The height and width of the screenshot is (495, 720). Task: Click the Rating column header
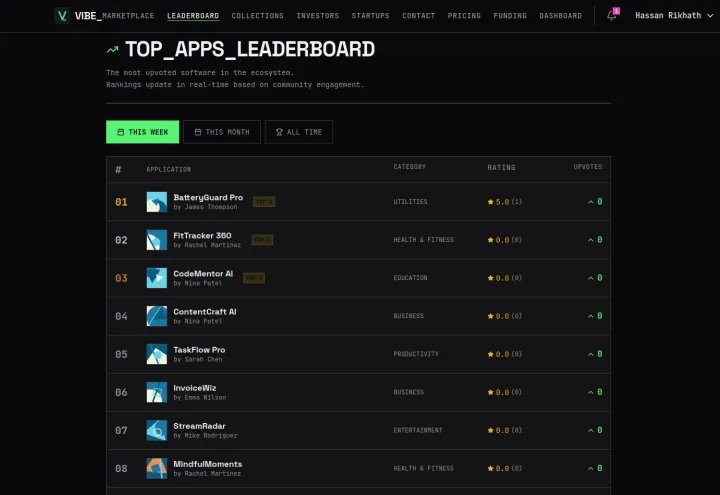[501, 168]
